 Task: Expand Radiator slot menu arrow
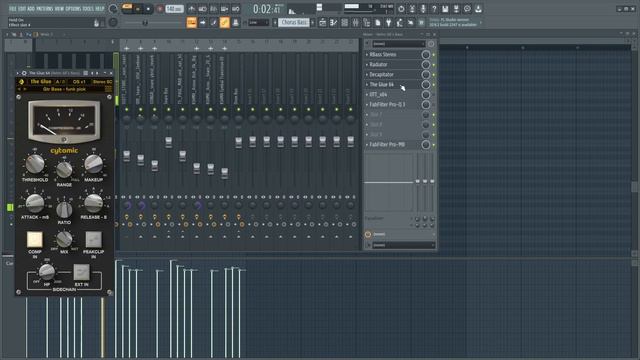(x=367, y=64)
